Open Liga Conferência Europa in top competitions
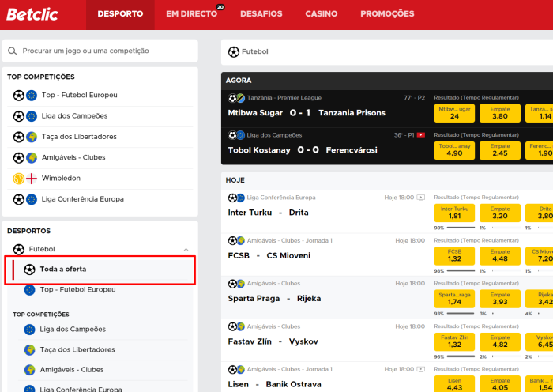 (100, 199)
